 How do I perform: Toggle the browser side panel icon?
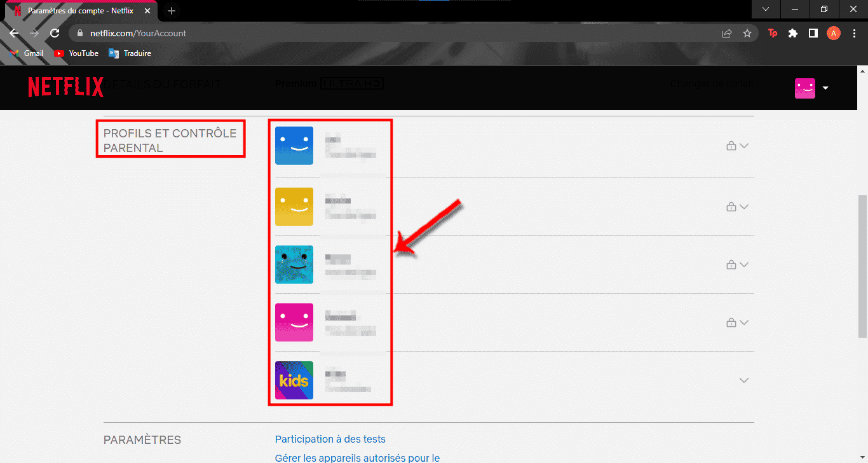813,33
